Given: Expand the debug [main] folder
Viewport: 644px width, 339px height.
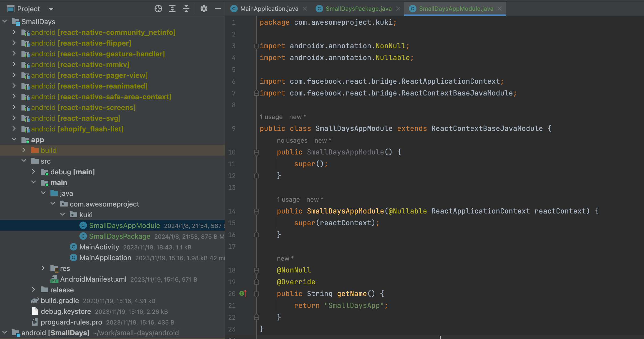Looking at the screenshot, I should pos(34,172).
